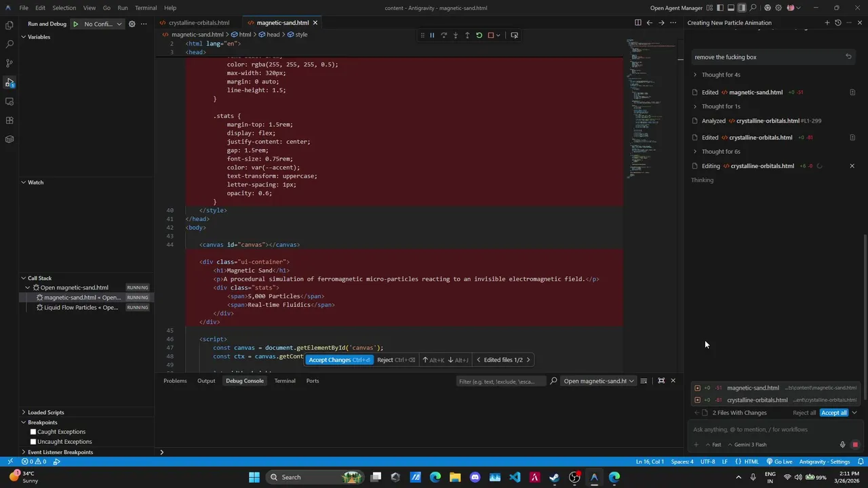Click Reject all in agent panel
The image size is (868, 488).
(804, 413)
